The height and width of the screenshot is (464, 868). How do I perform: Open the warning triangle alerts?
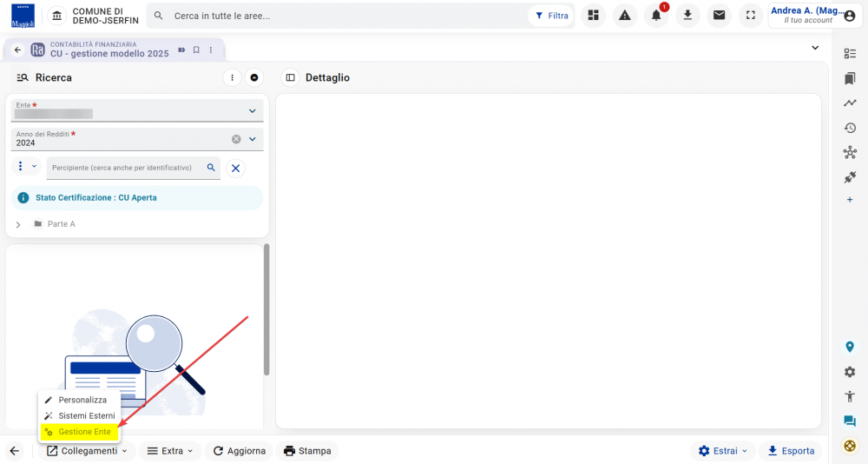pyautogui.click(x=625, y=16)
